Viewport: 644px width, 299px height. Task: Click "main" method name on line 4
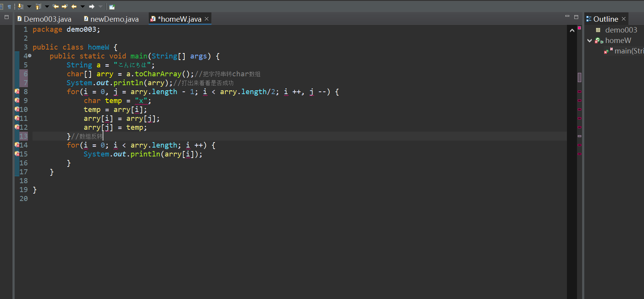[x=139, y=56]
